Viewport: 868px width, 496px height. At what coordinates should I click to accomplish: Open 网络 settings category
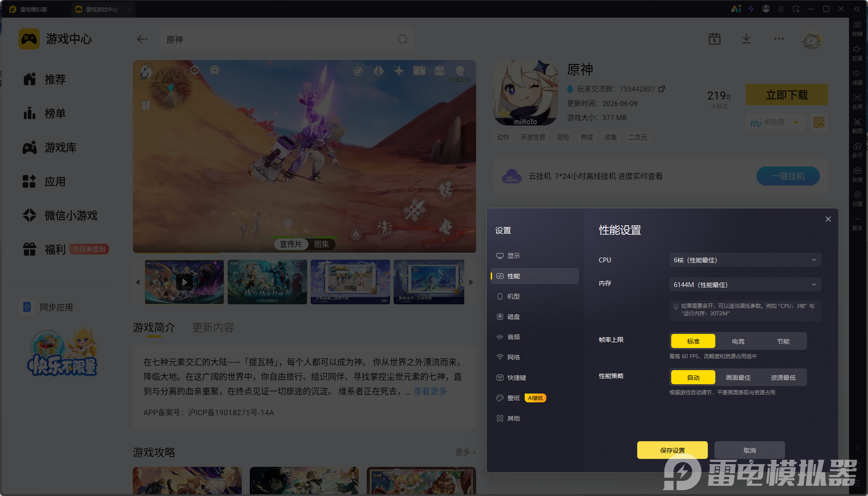click(x=535, y=357)
